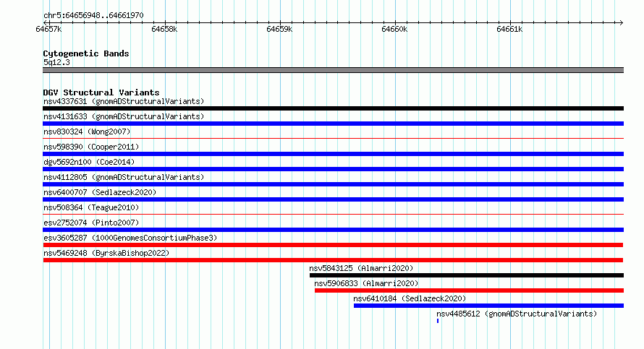
Task: Click the 64657k ruler position
Action: point(49,29)
